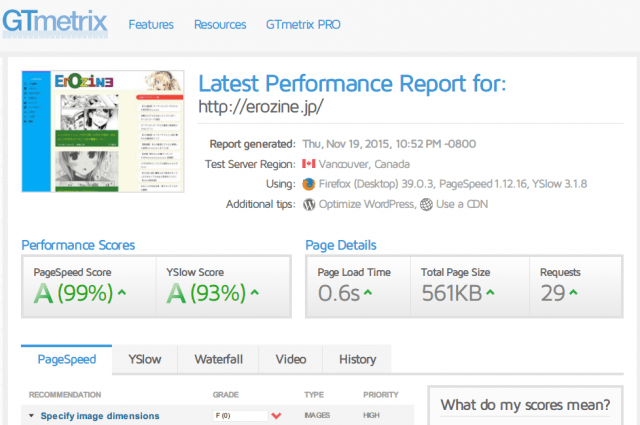The height and width of the screenshot is (425, 640).
Task: Open the GTmetrix PRO link
Action: [x=303, y=25]
